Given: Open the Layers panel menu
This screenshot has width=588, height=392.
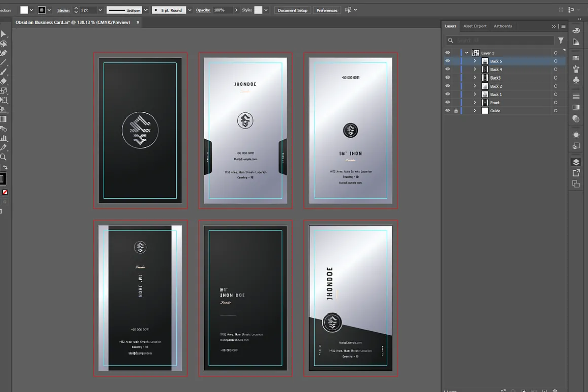Looking at the screenshot, I should (x=563, y=27).
